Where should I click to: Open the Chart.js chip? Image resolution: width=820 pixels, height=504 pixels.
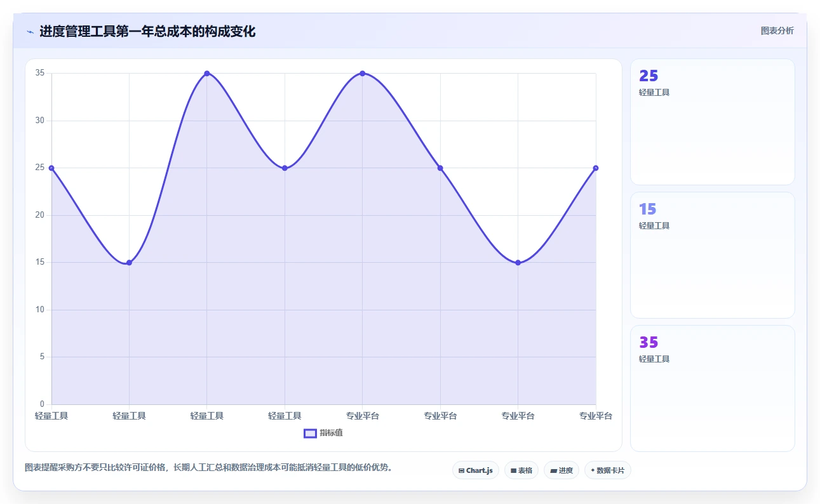(x=476, y=470)
